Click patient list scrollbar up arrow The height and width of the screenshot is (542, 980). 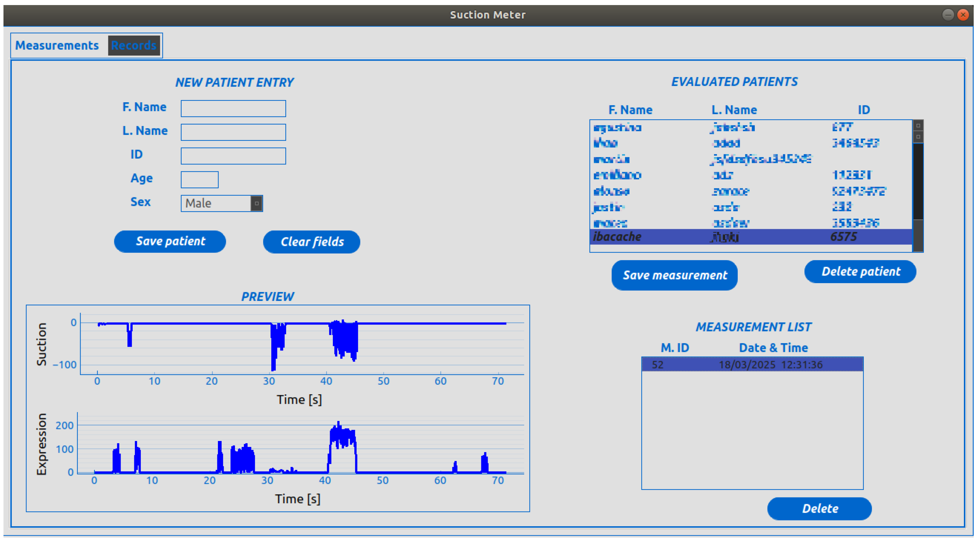pos(918,126)
